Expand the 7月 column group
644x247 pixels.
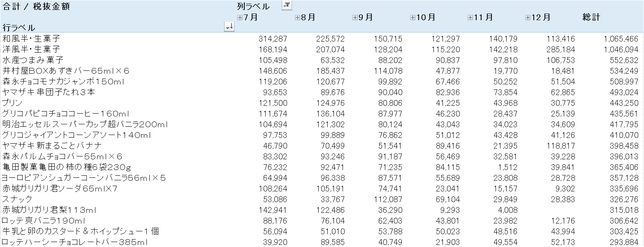[x=240, y=17]
